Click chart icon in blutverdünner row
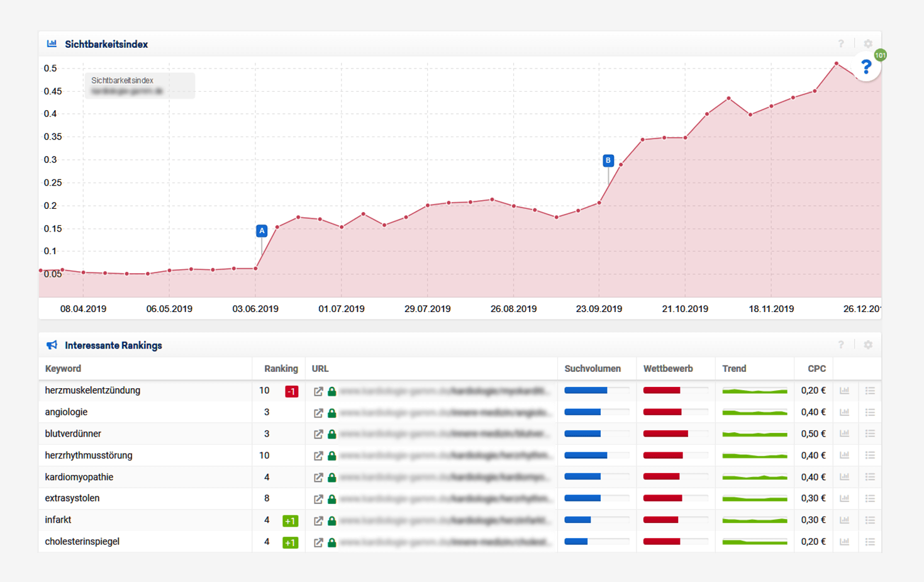The width and height of the screenshot is (924, 582). point(845,434)
